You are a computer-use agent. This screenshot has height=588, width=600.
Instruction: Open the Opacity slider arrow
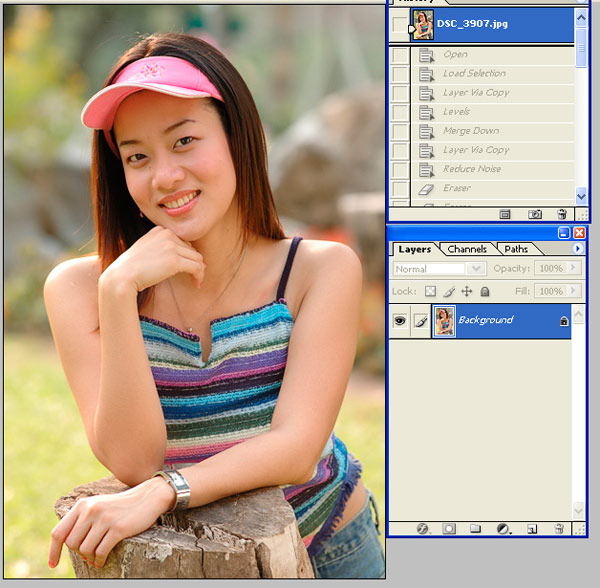pos(573,267)
